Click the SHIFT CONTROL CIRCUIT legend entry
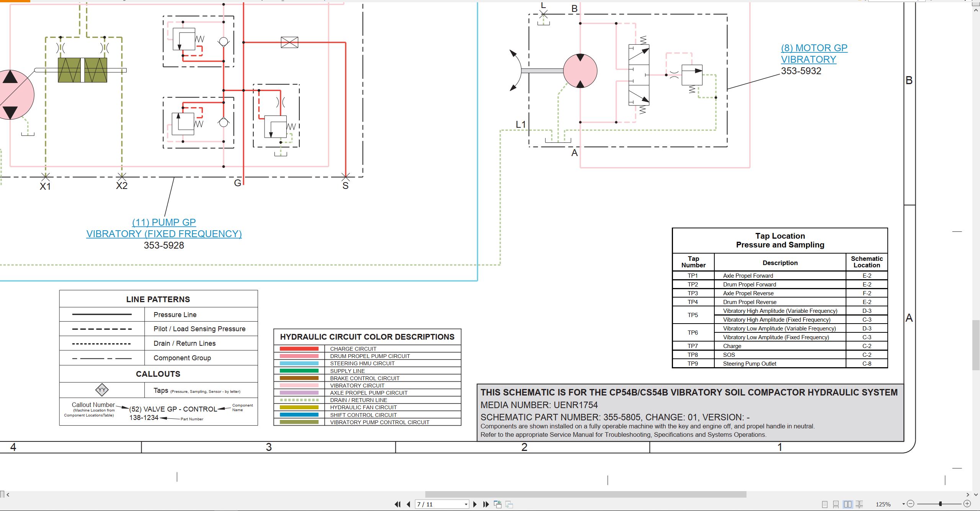The image size is (980, 511). [363, 415]
